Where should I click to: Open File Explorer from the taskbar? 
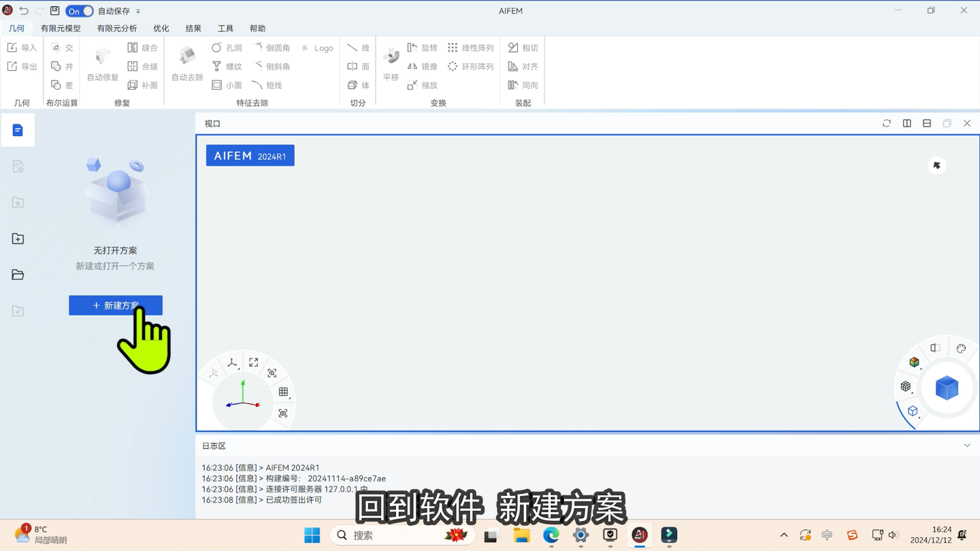(x=522, y=535)
